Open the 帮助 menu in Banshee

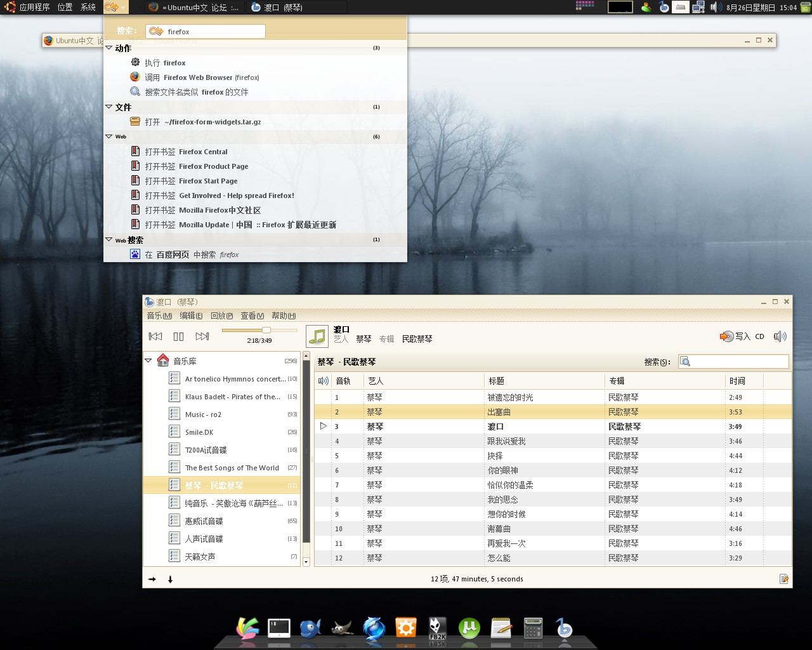click(284, 315)
